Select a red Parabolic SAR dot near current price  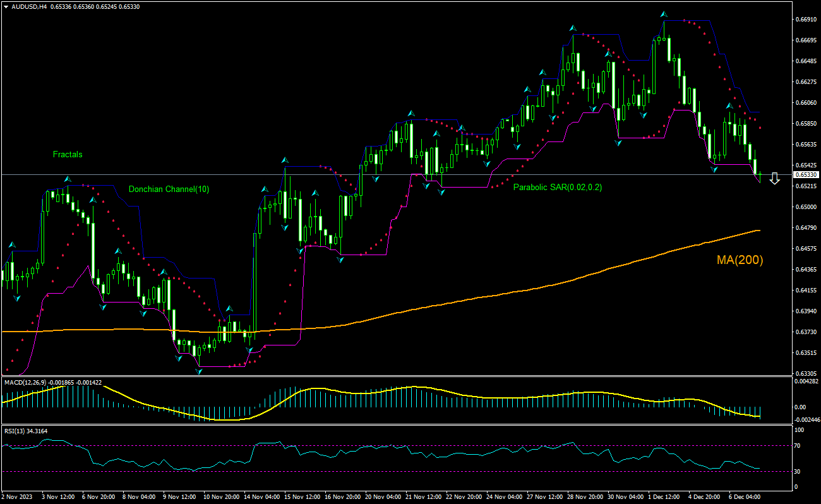[x=760, y=126]
